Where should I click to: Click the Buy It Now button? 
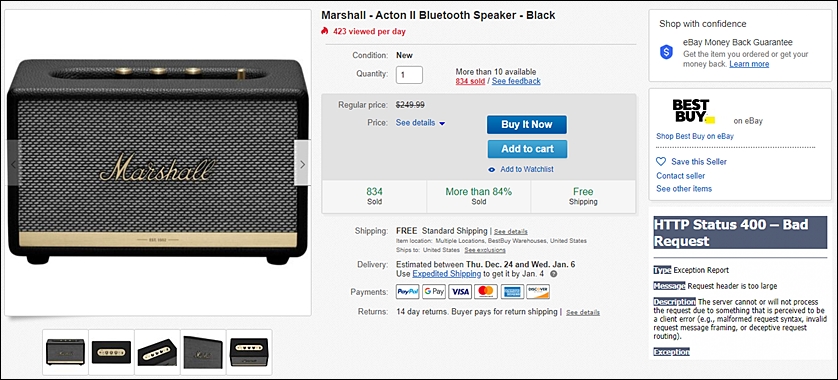526,125
